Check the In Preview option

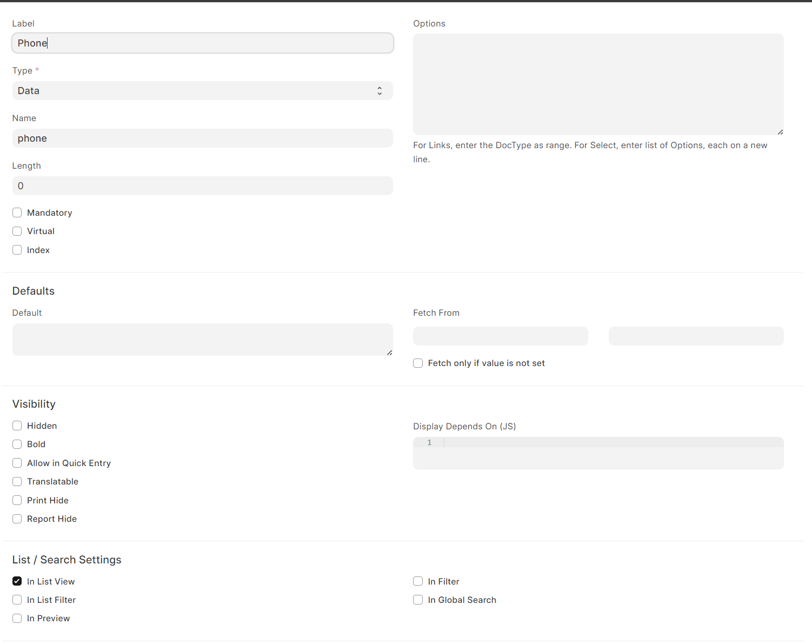pyautogui.click(x=17, y=618)
